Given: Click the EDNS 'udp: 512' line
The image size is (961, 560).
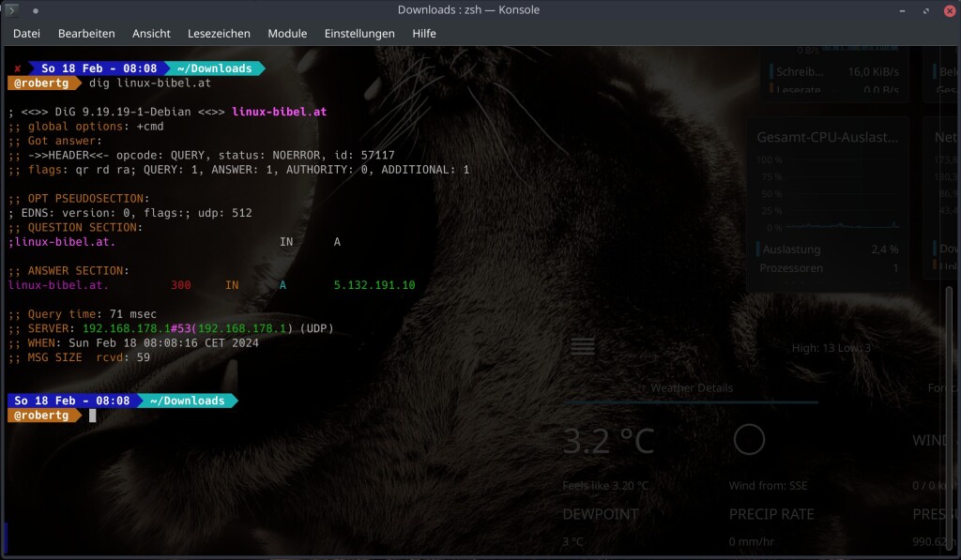Looking at the screenshot, I should [130, 213].
